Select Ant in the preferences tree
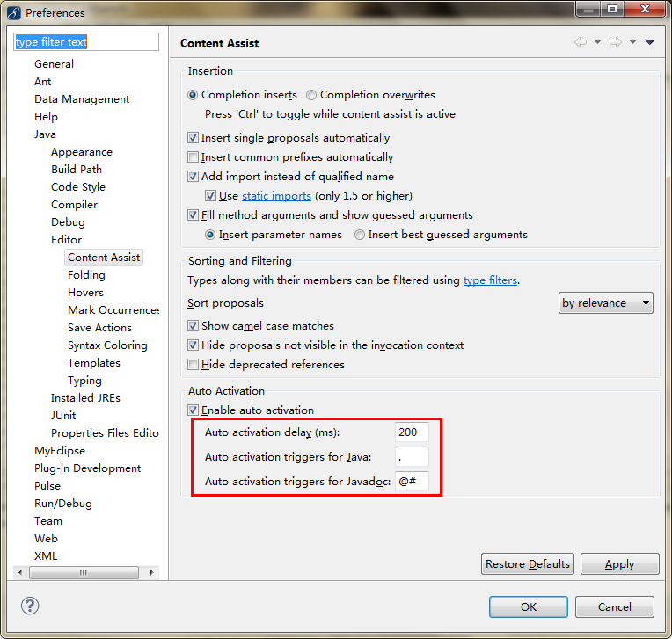The width and height of the screenshot is (672, 639). click(42, 82)
